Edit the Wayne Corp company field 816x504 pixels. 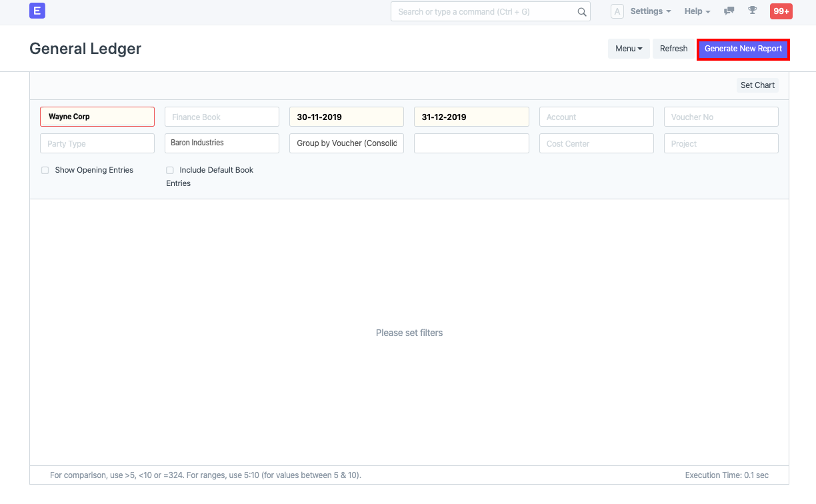point(97,116)
